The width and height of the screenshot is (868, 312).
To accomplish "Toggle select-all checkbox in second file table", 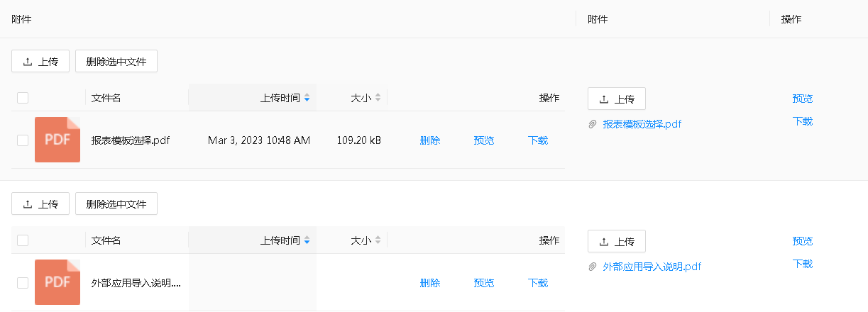I will click(x=23, y=240).
